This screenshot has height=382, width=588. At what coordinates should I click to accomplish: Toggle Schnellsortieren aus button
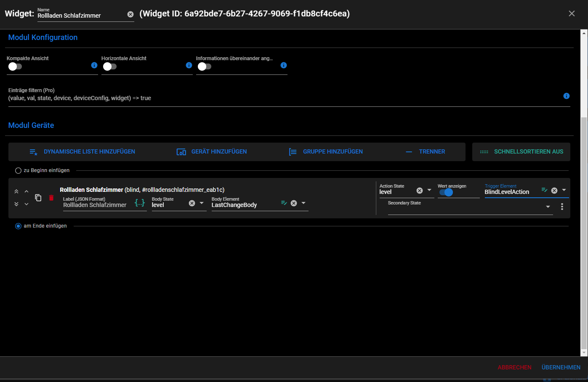(x=521, y=152)
